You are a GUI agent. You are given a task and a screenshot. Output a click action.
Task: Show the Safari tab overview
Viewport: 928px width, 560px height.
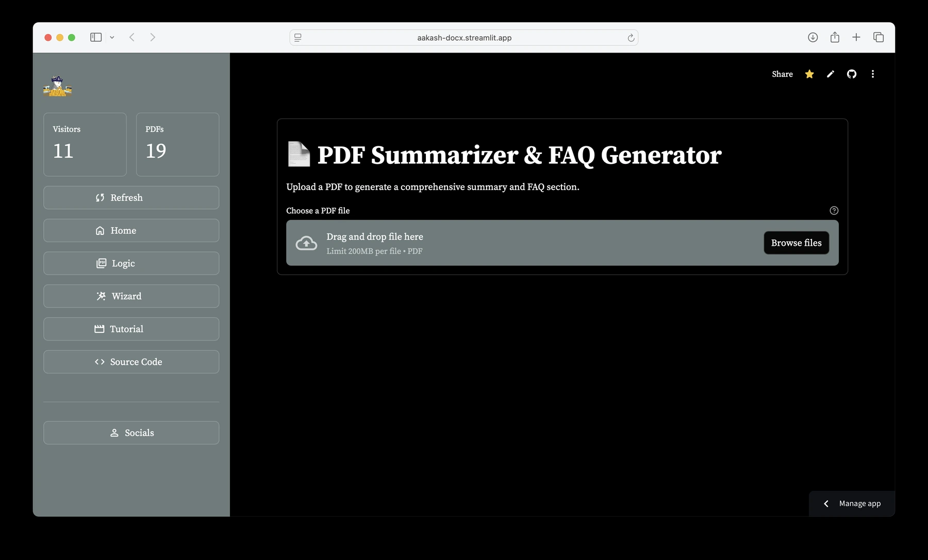(x=879, y=37)
